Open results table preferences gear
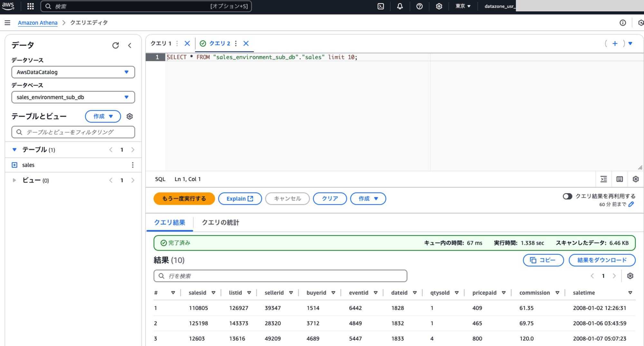This screenshot has width=644, height=346. (630, 276)
